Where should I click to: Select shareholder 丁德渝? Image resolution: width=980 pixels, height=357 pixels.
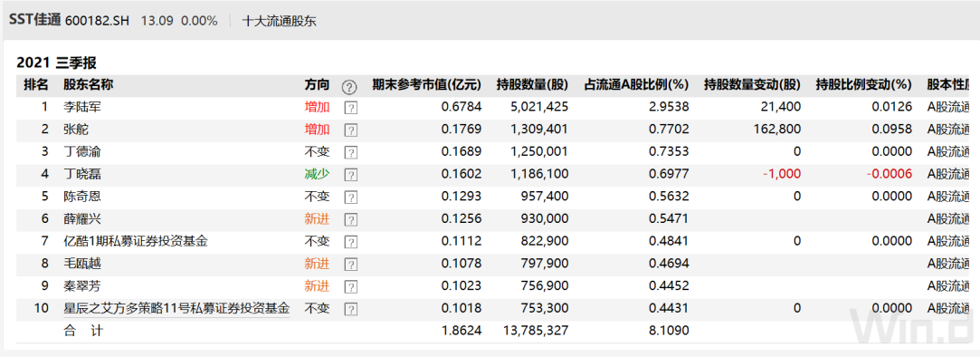(82, 151)
